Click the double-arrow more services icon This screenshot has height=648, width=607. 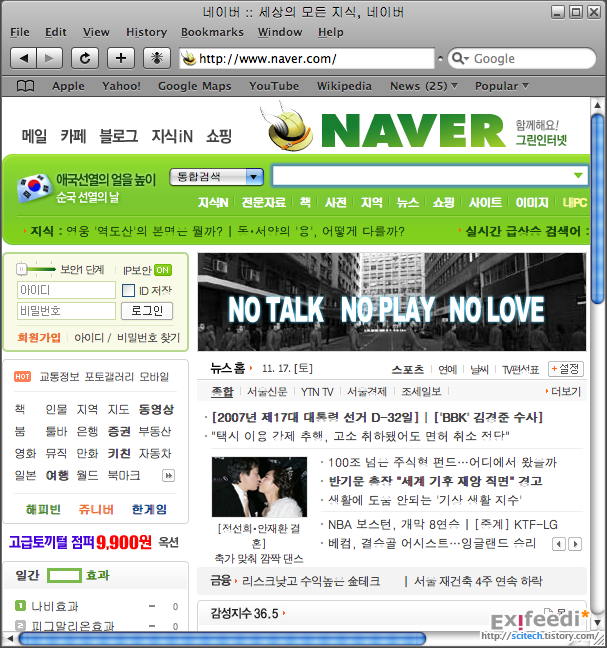168,476
